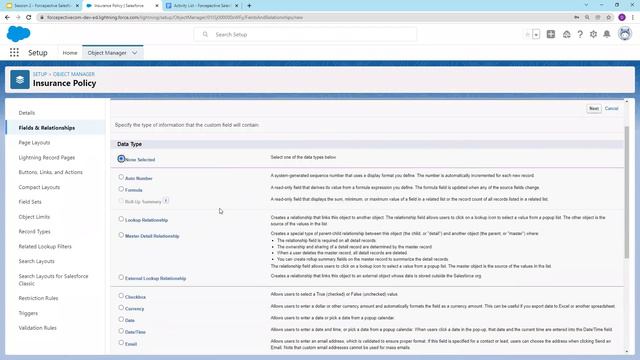The width and height of the screenshot is (640, 360).
Task: Open Lightning Record Pages in the sidebar
Action: coord(47,158)
